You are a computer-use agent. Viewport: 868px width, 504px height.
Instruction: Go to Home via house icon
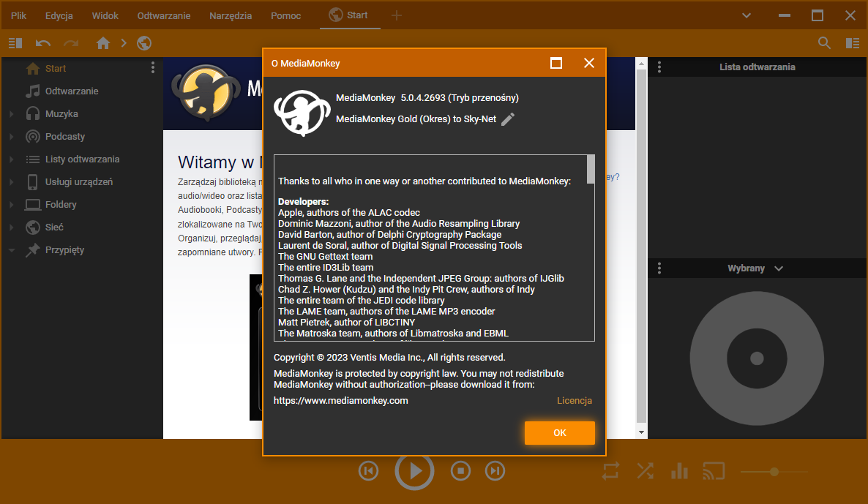pyautogui.click(x=103, y=43)
